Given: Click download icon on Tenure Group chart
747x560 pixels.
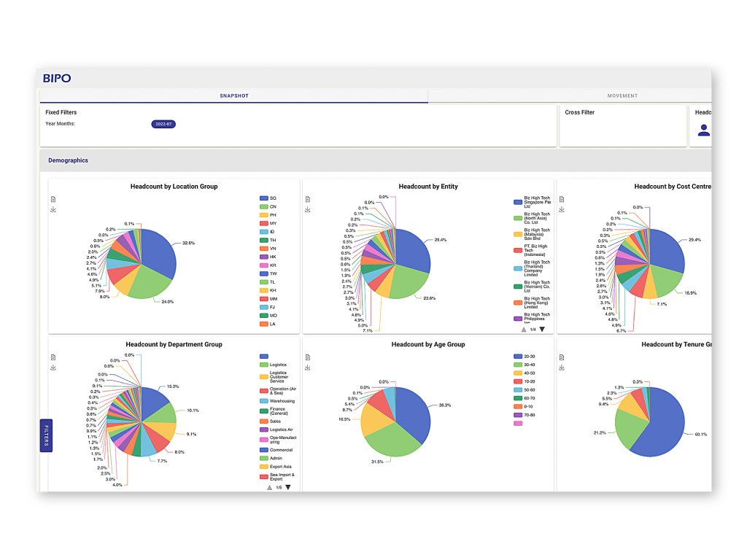Looking at the screenshot, I should (x=562, y=367).
